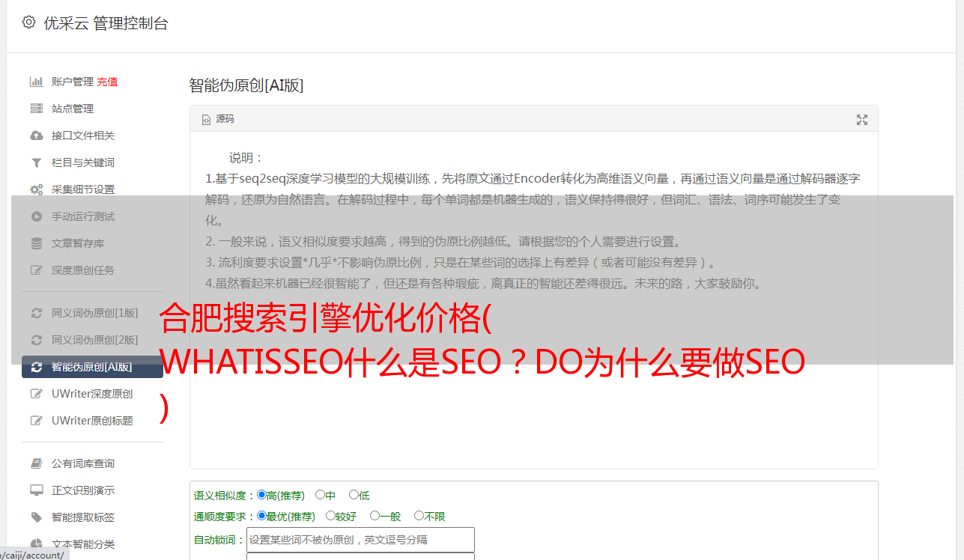Click 优采云 管理控制台 header title
Viewport: 964px width, 560px height.
coord(106,23)
